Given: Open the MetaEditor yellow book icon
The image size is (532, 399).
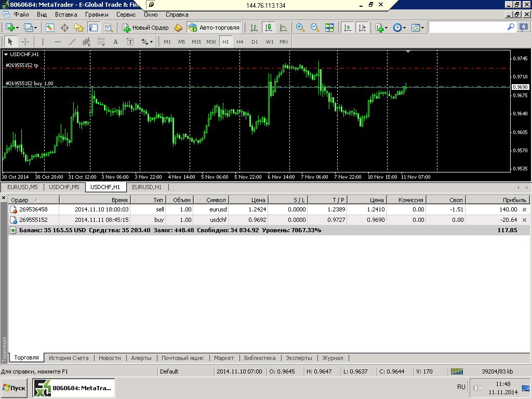Looking at the screenshot, I should pyautogui.click(x=178, y=28).
